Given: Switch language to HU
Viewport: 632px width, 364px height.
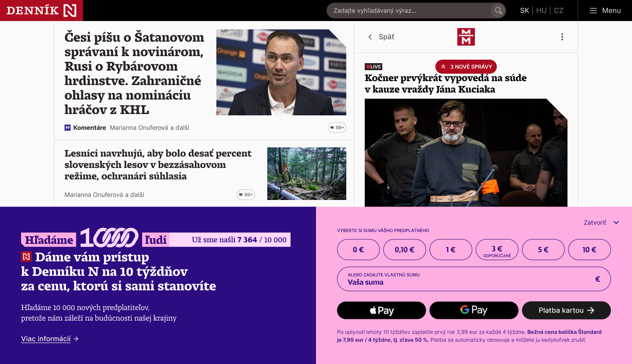Looking at the screenshot, I should click(x=542, y=11).
